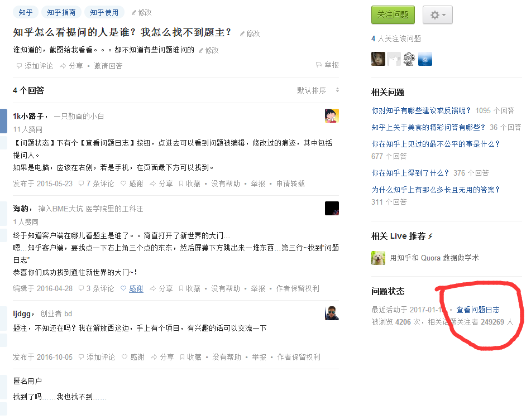Upvote the 1k小路子 answer
The width and height of the screenshot is (531, 420).
(3, 121)
